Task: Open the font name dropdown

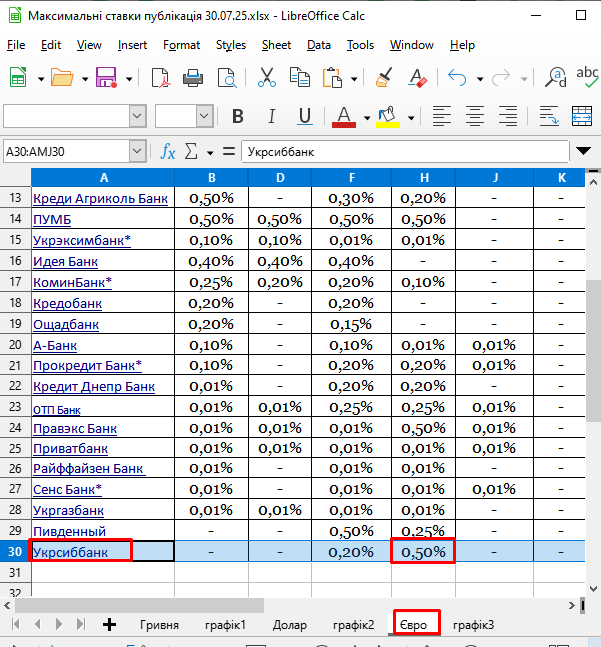Action: [137, 116]
